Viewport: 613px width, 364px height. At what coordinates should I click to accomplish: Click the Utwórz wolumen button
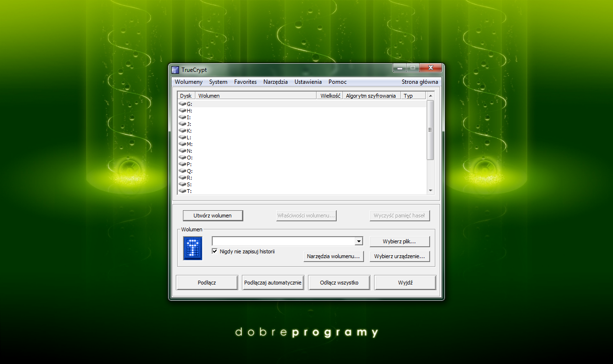(213, 216)
